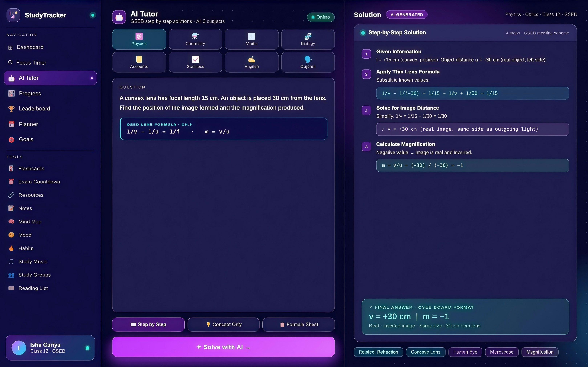Click the Solve with AI button
Image resolution: width=588 pixels, height=367 pixels.
click(x=223, y=347)
